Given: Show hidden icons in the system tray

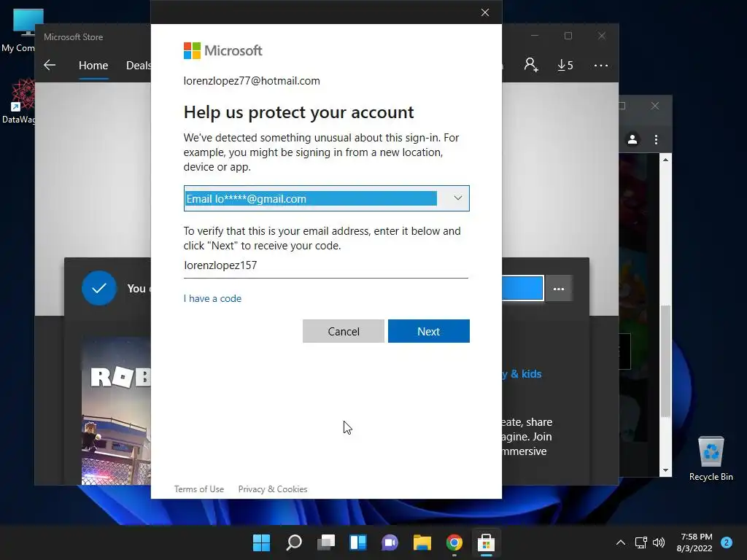Looking at the screenshot, I should [x=621, y=542].
